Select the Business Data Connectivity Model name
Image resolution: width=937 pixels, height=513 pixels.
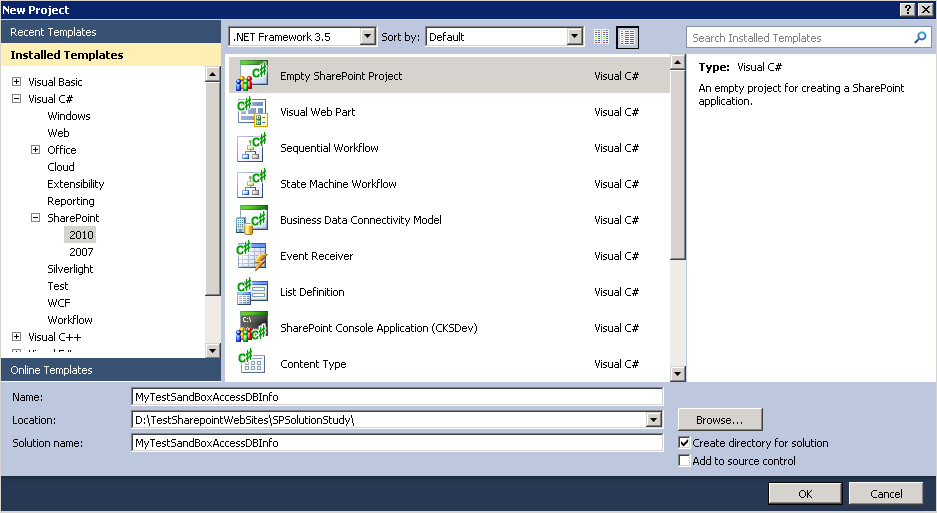click(x=361, y=220)
